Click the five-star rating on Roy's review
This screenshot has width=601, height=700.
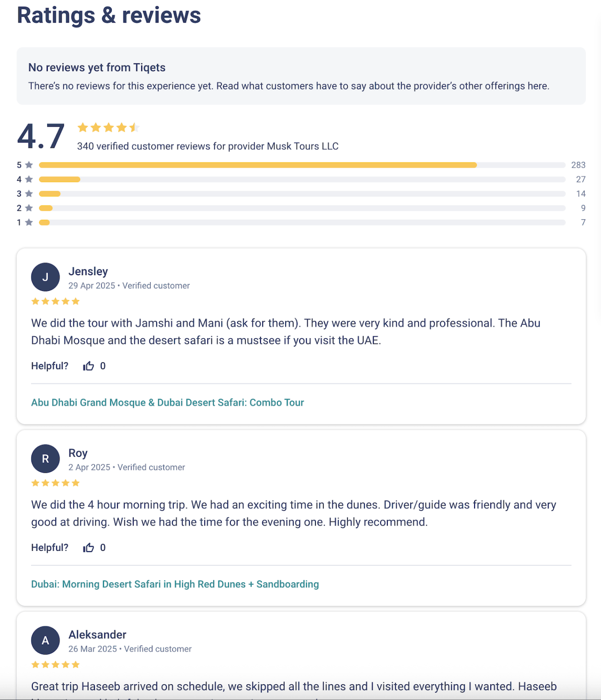(x=55, y=483)
